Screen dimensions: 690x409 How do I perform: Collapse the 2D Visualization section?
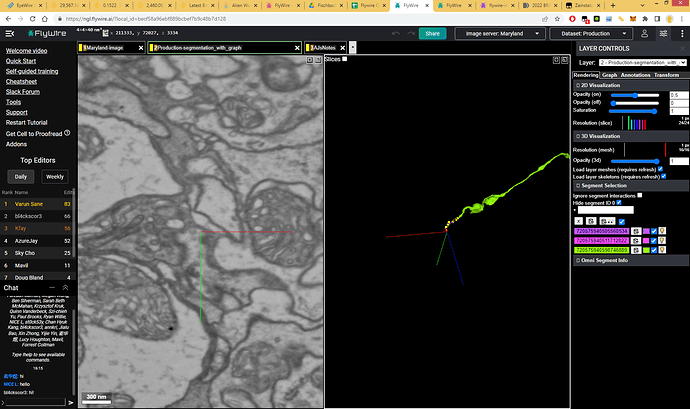pyautogui.click(x=631, y=85)
